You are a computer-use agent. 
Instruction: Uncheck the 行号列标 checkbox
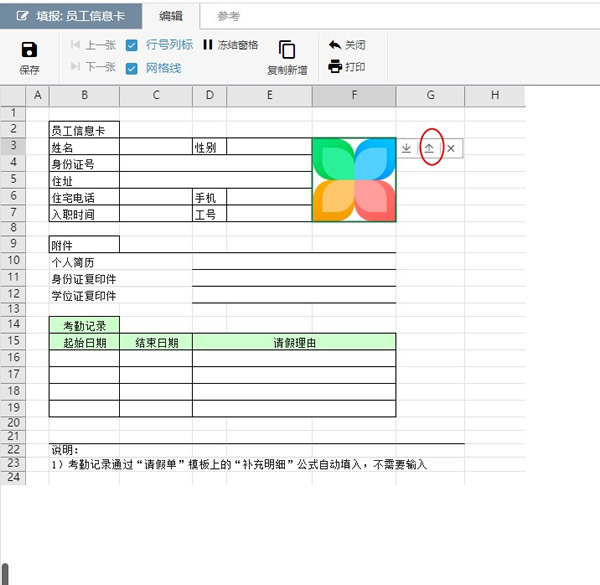[x=133, y=45]
